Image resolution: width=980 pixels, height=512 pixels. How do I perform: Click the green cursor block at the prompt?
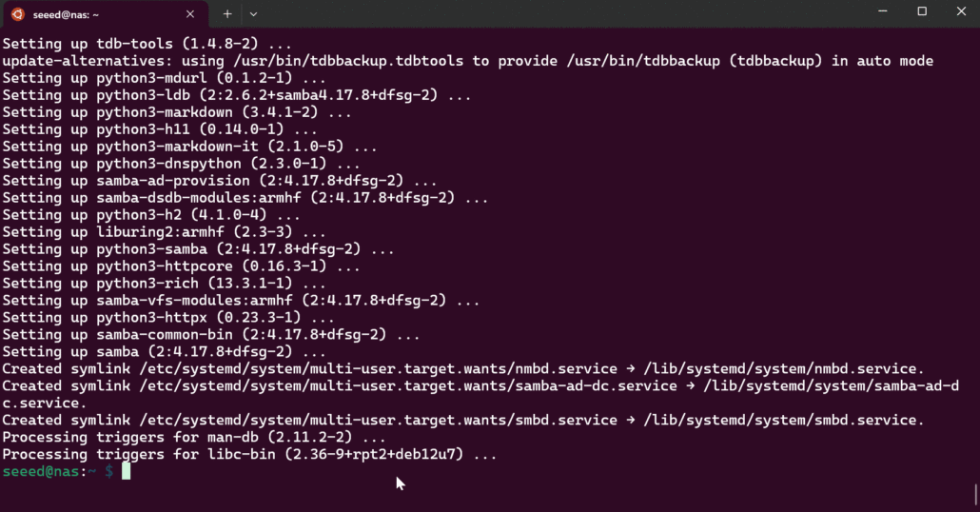[125, 472]
